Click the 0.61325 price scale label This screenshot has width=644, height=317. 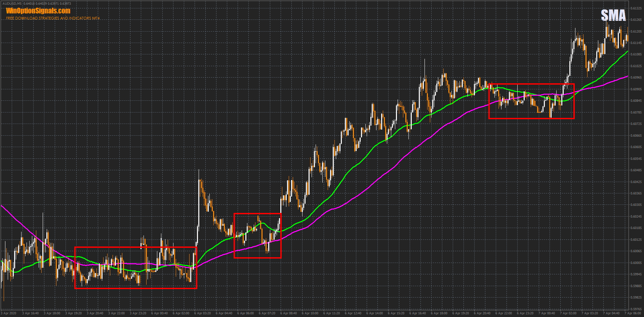coord(636,8)
